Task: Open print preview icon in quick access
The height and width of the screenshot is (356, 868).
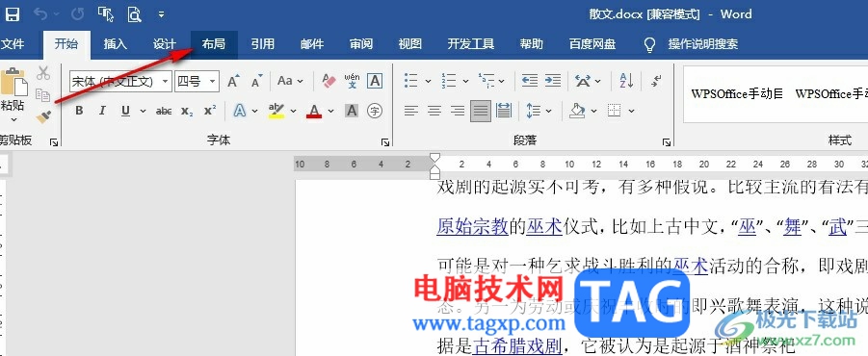Action: click(x=135, y=14)
